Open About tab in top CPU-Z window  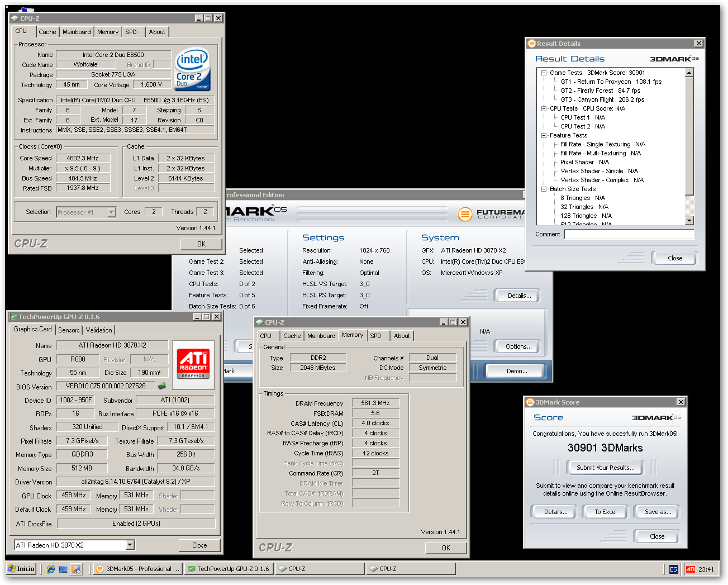(157, 32)
